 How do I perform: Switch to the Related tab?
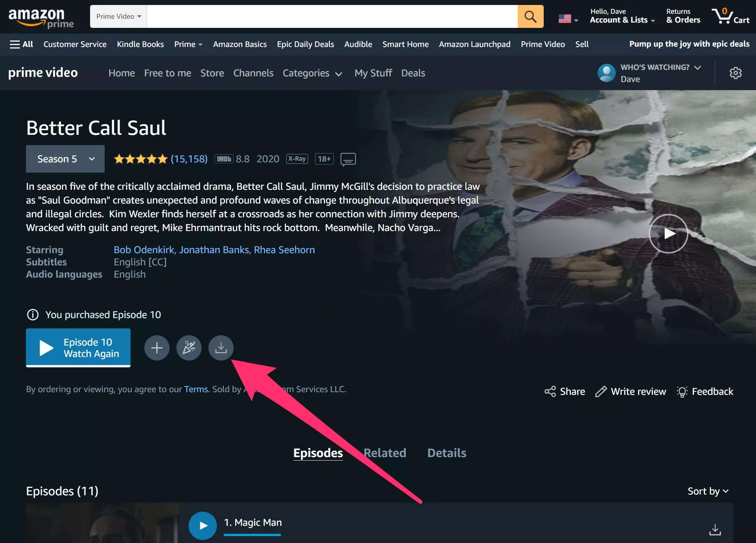point(384,452)
